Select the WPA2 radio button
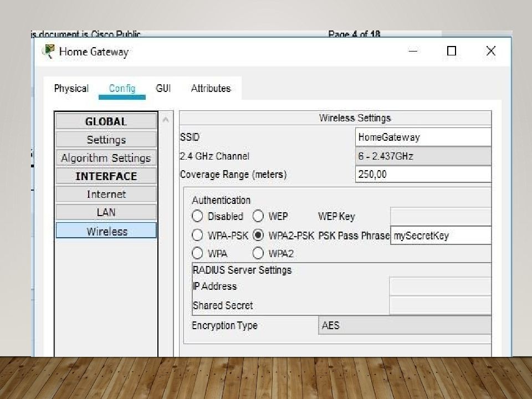The width and height of the screenshot is (532, 399). [258, 253]
